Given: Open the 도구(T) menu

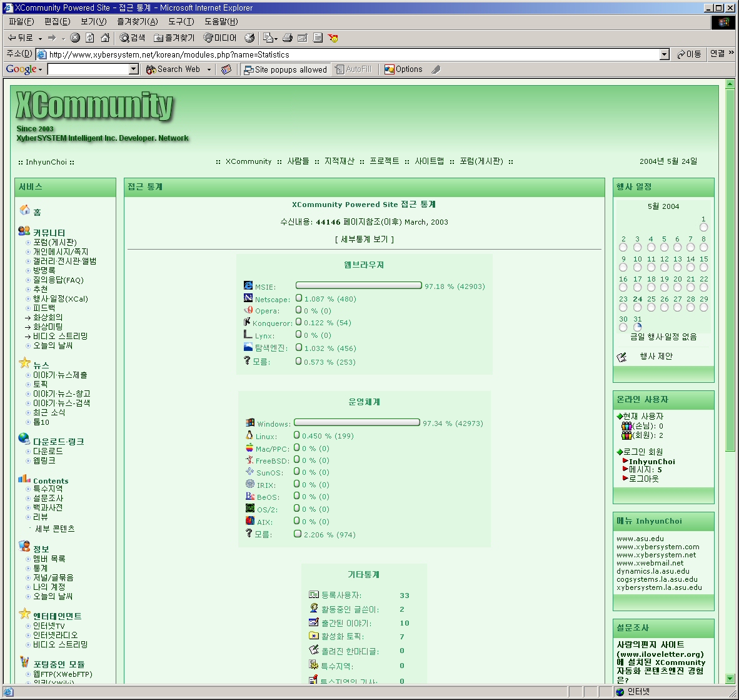Looking at the screenshot, I should click(x=181, y=22).
